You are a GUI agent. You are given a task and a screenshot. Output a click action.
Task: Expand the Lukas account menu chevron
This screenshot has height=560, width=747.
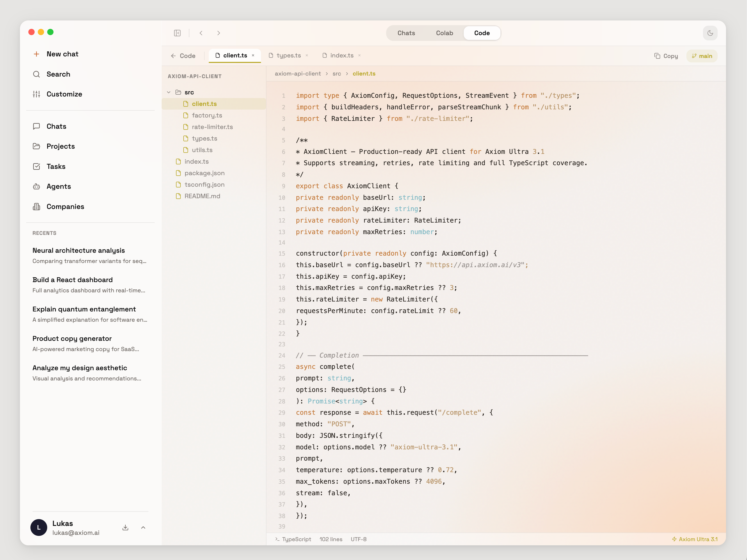(x=143, y=527)
